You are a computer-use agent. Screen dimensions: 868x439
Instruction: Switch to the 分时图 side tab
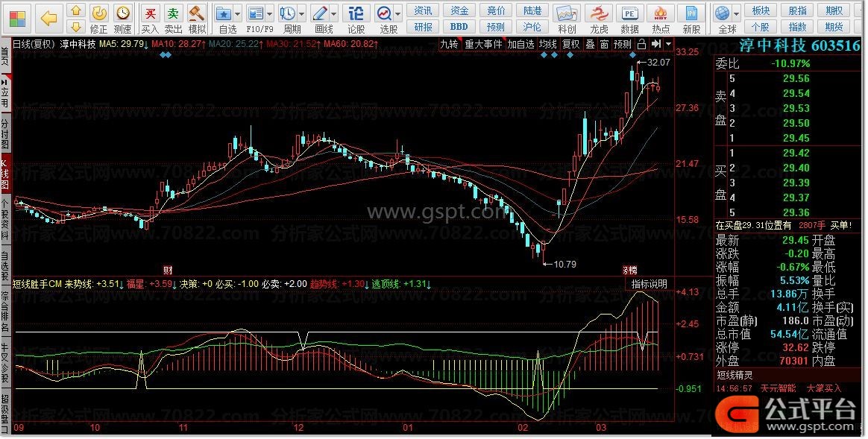(5, 133)
